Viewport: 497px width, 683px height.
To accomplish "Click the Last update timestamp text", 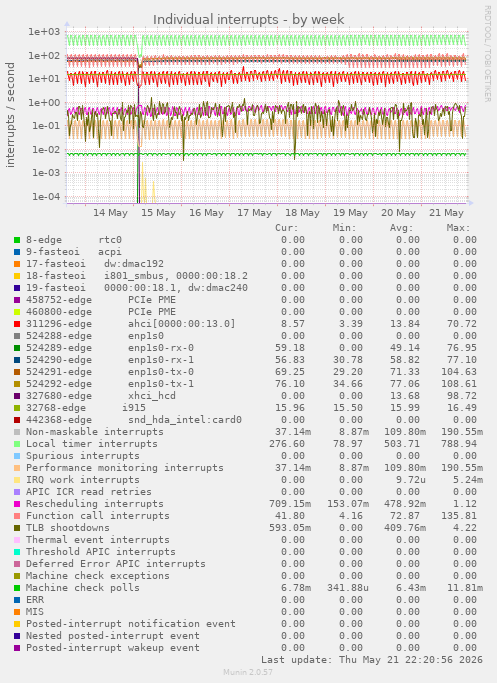I will (372, 660).
